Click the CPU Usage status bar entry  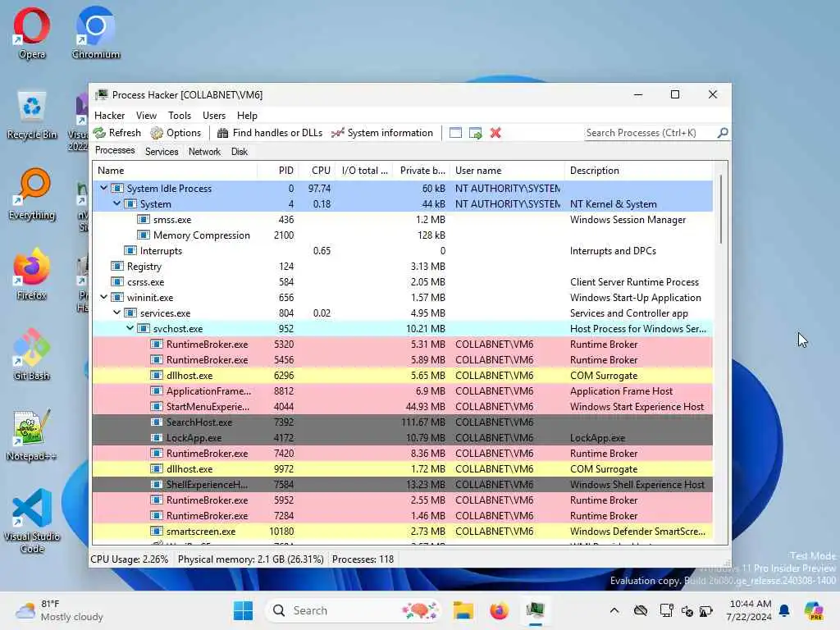[x=129, y=559]
